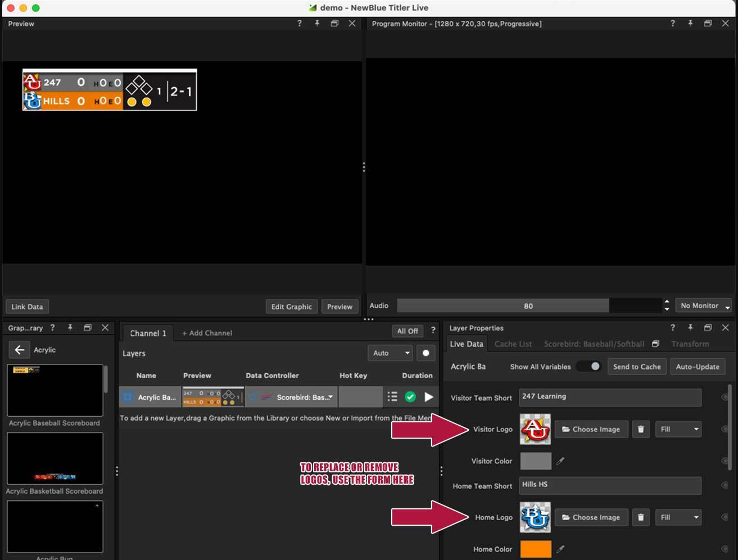Open the No Monitor dropdown

tap(704, 306)
